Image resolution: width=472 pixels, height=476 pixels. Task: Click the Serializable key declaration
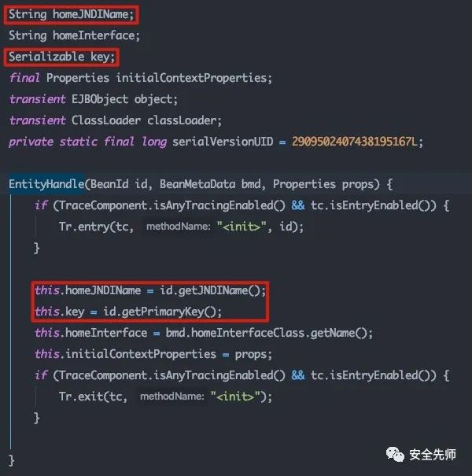(61, 57)
